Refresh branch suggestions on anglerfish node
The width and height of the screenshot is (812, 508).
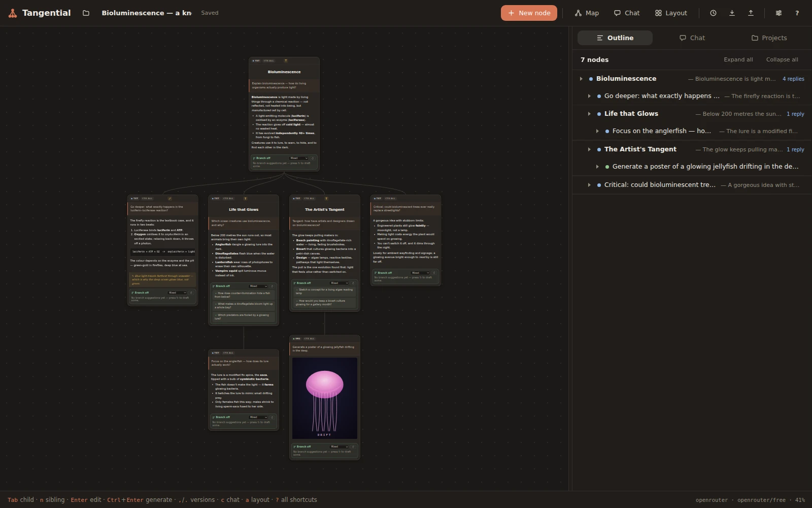(x=272, y=417)
